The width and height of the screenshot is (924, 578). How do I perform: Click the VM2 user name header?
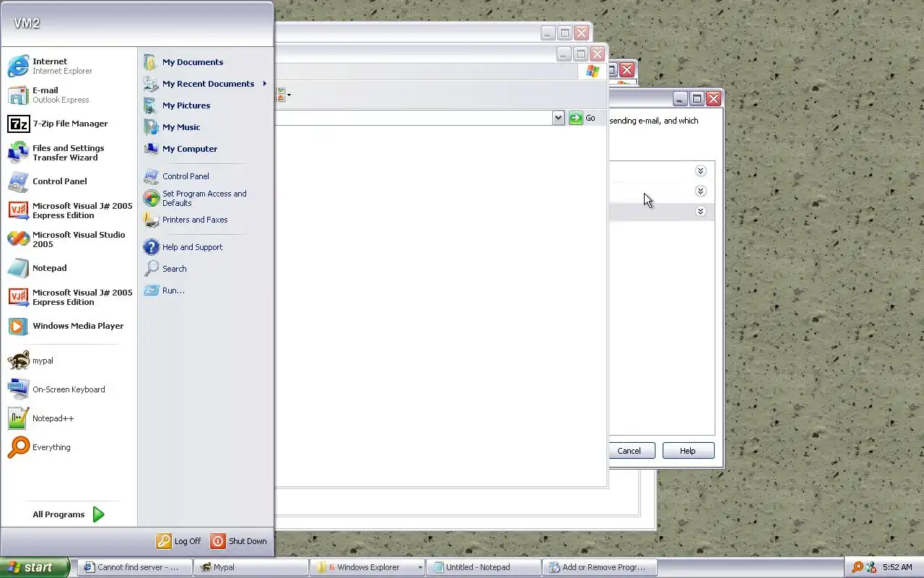[x=27, y=23]
